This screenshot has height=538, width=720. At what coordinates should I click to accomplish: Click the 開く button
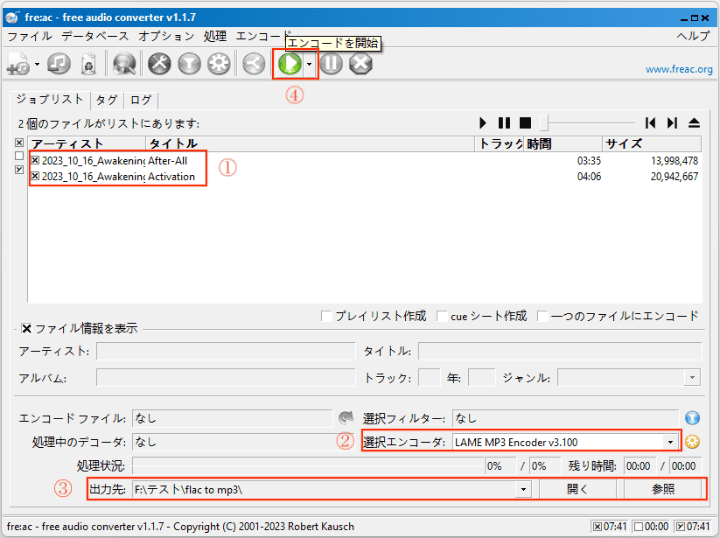pos(578,489)
